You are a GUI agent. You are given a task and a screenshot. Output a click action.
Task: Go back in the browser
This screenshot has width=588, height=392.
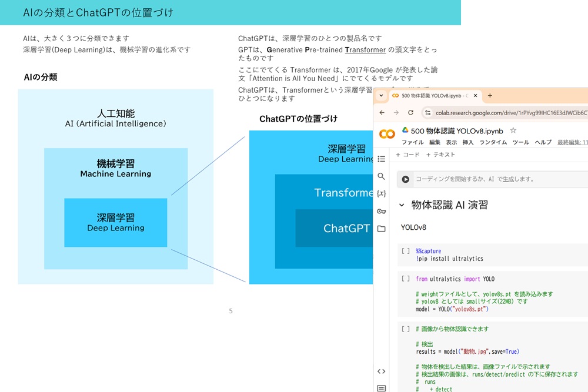pyautogui.click(x=382, y=112)
